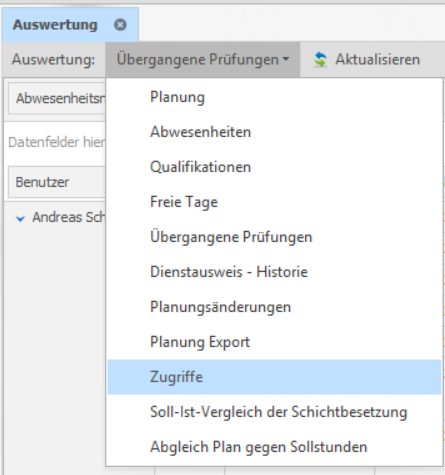Click the Benutzer column field
The image size is (445, 475).
tap(57, 182)
